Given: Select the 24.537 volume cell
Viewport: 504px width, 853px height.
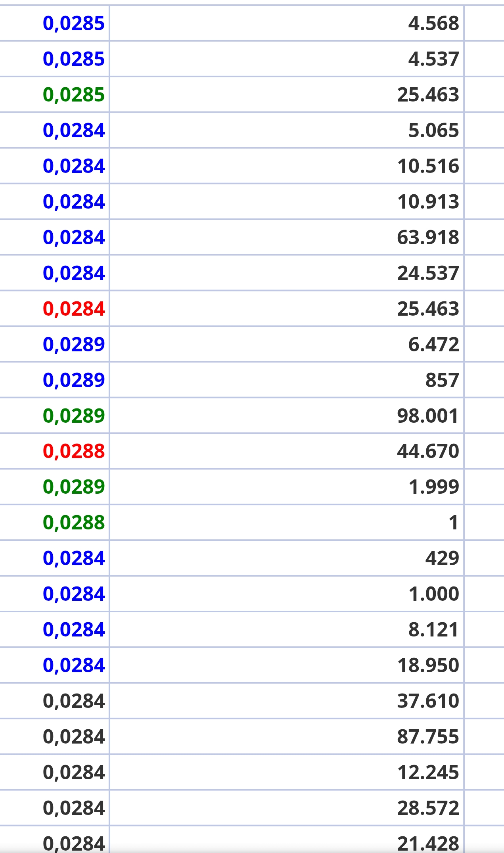Looking at the screenshot, I should (287, 273).
